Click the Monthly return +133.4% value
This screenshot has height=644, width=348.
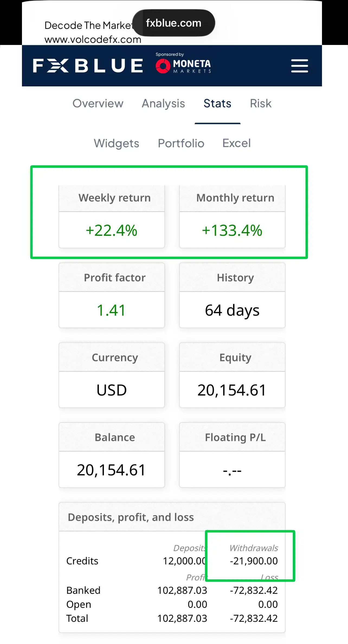[232, 230]
